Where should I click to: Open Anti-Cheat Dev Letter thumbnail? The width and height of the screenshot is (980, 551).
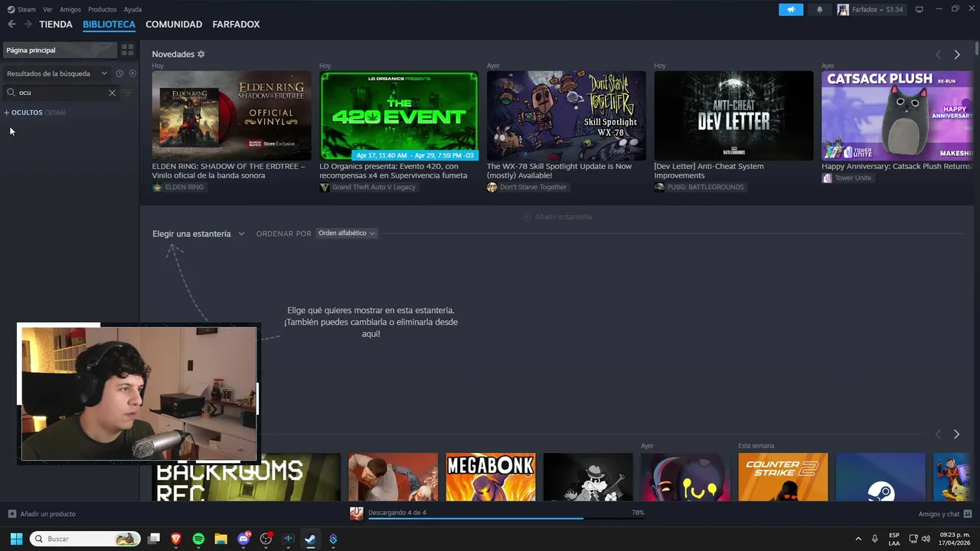click(733, 116)
